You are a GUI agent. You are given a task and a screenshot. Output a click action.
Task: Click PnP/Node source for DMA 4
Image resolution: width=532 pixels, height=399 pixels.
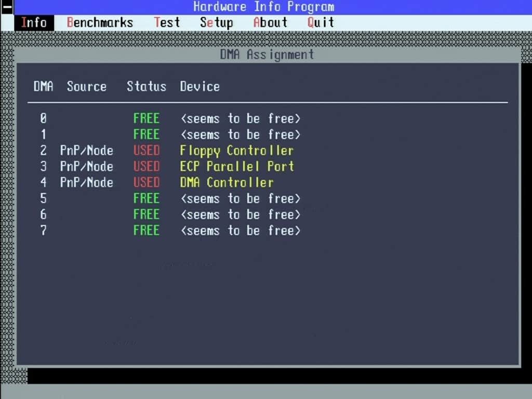[87, 182]
